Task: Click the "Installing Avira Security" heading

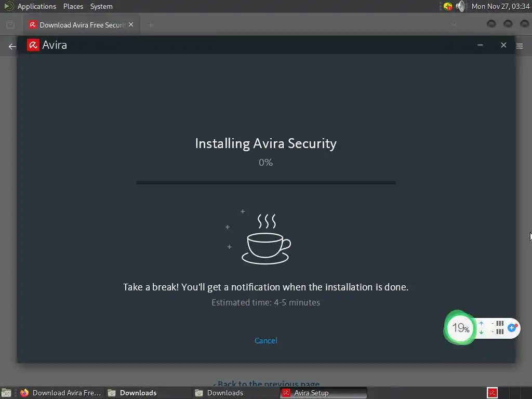Action: [265, 143]
